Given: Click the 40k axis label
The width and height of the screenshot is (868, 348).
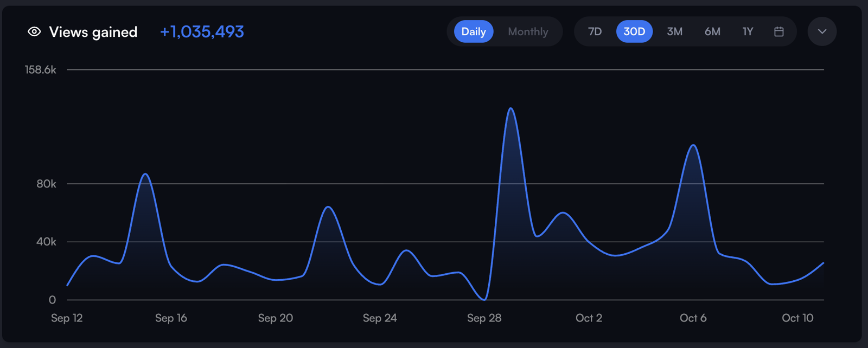Looking at the screenshot, I should point(46,242).
